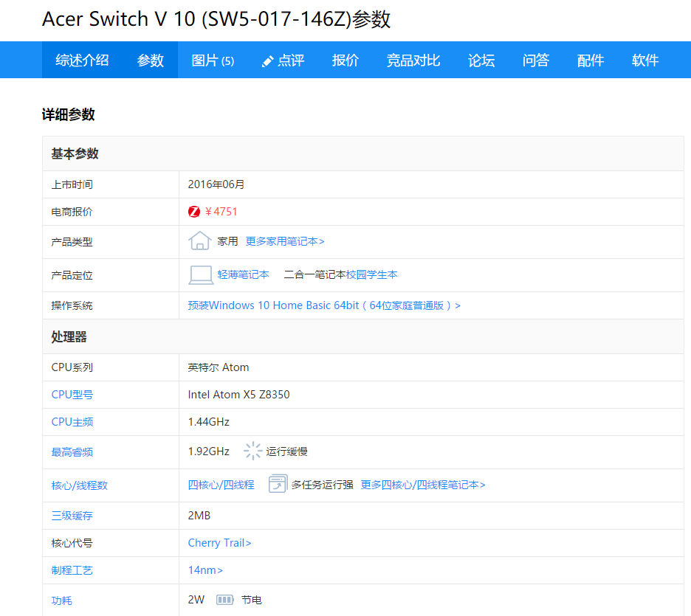The image size is (691, 616).
Task: Go to the 软件 tab
Action: [x=645, y=60]
